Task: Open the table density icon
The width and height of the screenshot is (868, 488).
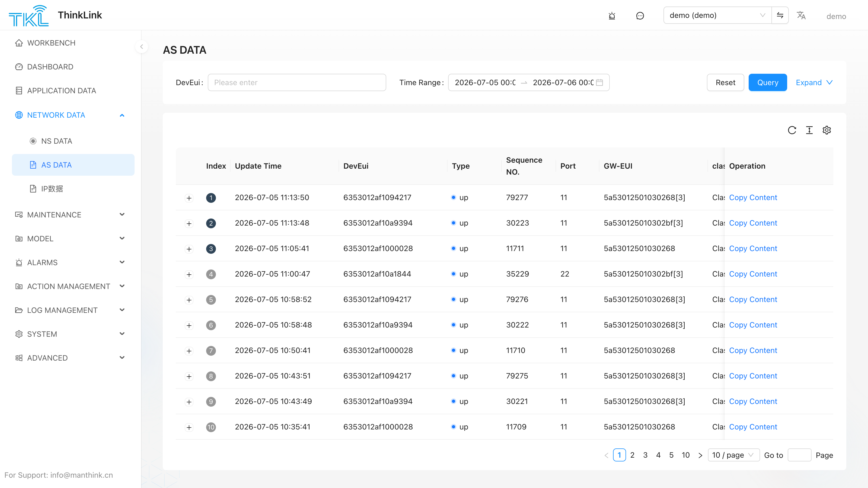Action: pos(809,130)
